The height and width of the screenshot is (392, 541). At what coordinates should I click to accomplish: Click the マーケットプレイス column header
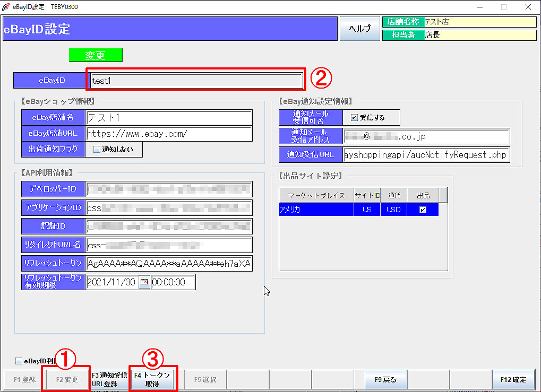(x=316, y=195)
